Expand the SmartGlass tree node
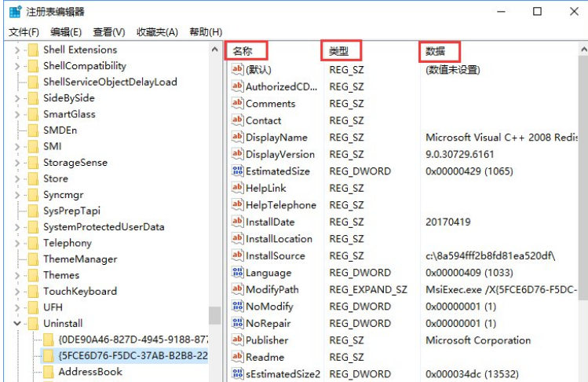The width and height of the screenshot is (588, 382). (x=16, y=115)
